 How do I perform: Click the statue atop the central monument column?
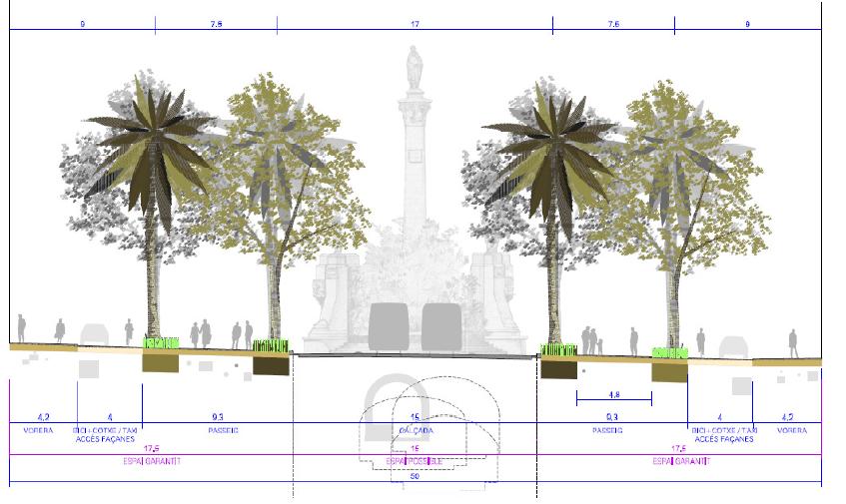pos(414,67)
